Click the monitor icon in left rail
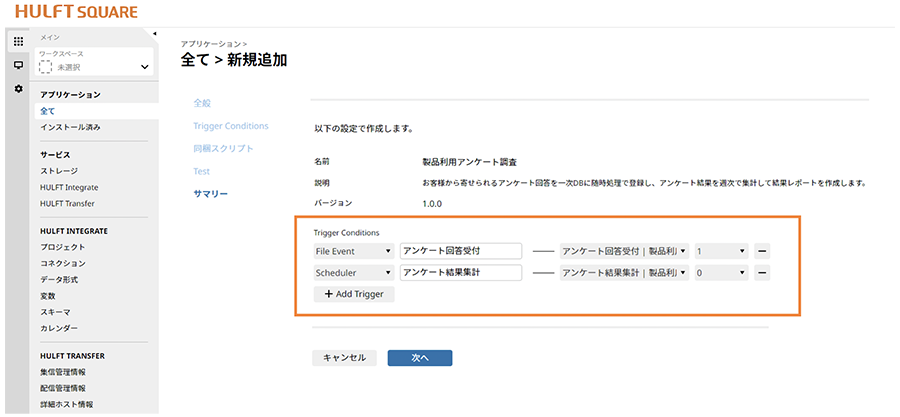This screenshot has width=900, height=417. (x=18, y=65)
